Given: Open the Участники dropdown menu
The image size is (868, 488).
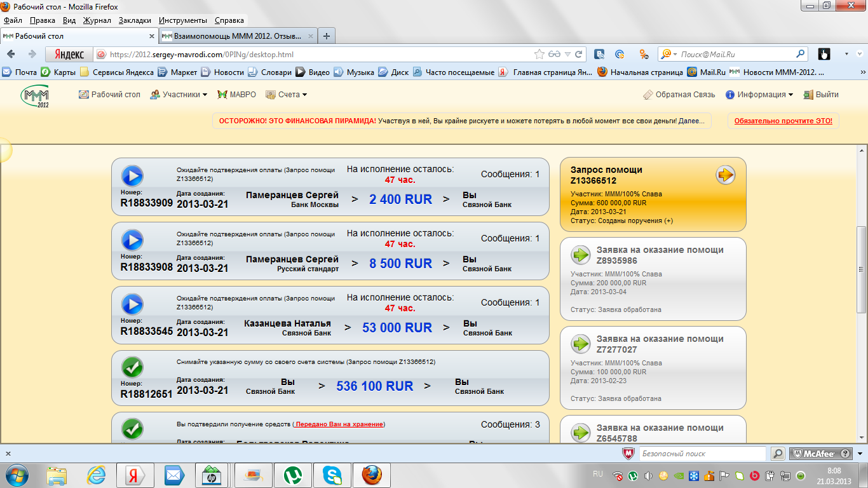Looking at the screenshot, I should 179,95.
